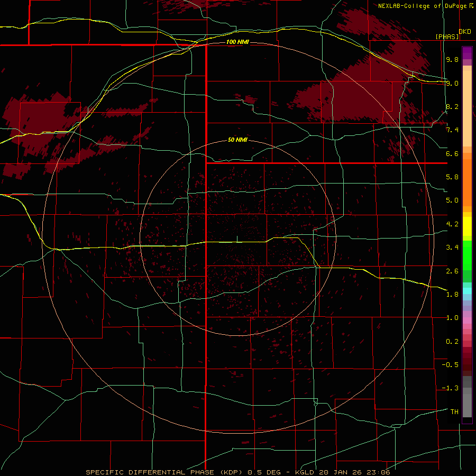Select the 8.2 scale value

tap(452, 106)
